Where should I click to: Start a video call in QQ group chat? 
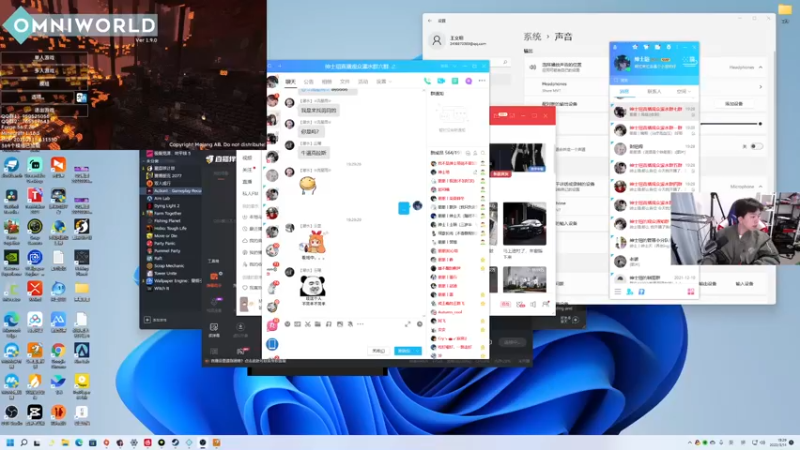point(441,81)
